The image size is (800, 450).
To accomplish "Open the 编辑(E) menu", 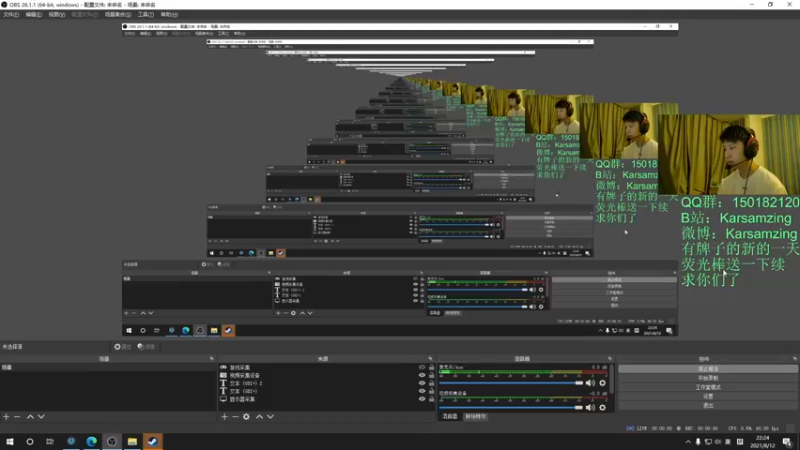I will click(34, 15).
